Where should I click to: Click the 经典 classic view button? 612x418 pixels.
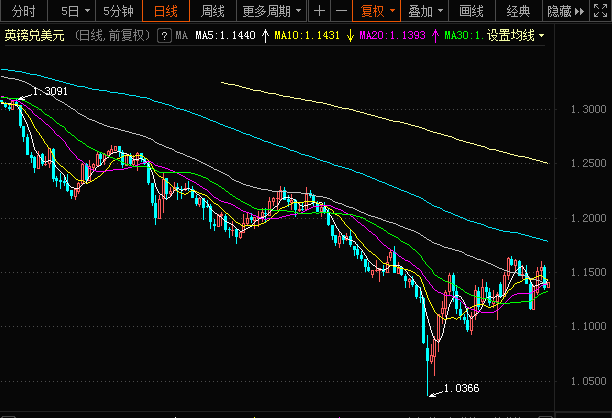(518, 11)
